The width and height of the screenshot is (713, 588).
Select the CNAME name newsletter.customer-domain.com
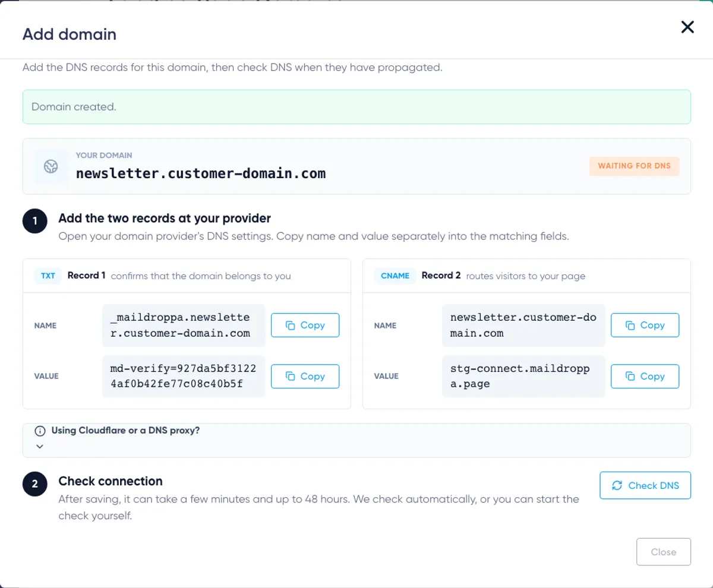523,325
